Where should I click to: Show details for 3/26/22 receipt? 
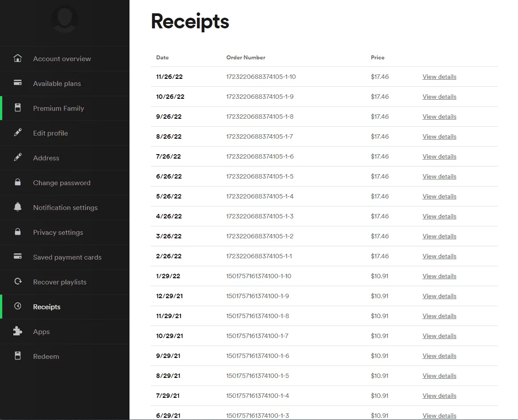click(439, 236)
